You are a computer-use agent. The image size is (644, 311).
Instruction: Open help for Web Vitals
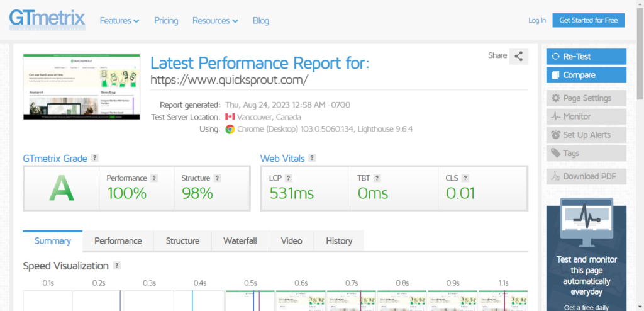[x=312, y=158]
